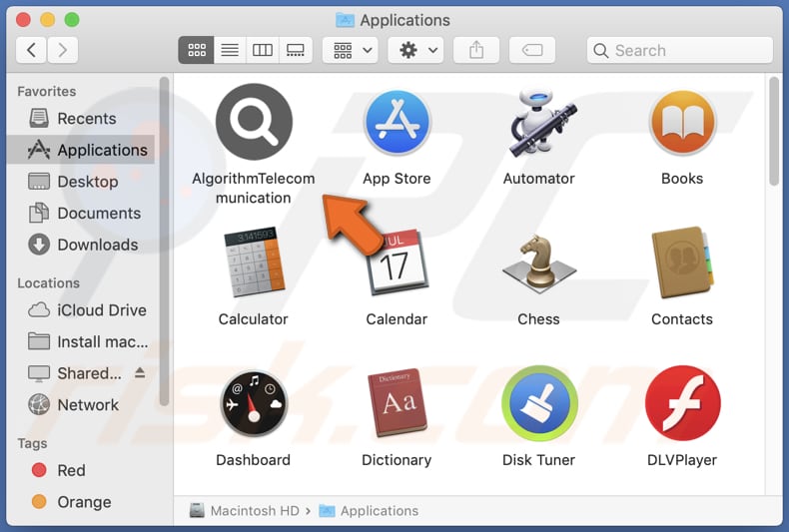Select the Red tag in sidebar
This screenshot has width=789, height=532.
81,471
